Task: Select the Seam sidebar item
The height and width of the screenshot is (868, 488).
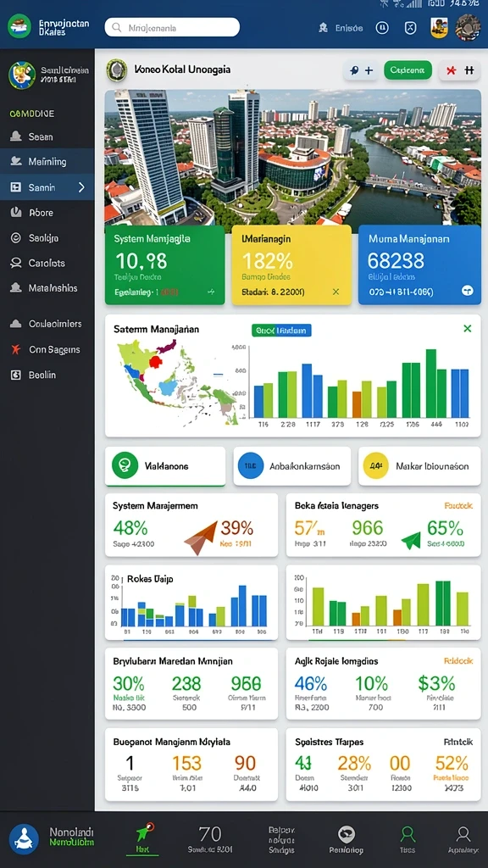Action: pyautogui.click(x=47, y=136)
